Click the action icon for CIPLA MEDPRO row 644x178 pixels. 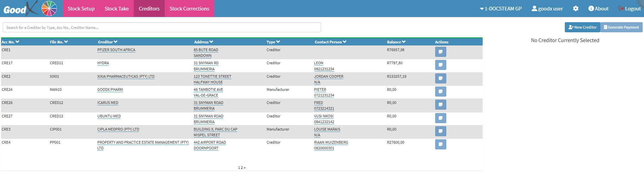pos(440,131)
